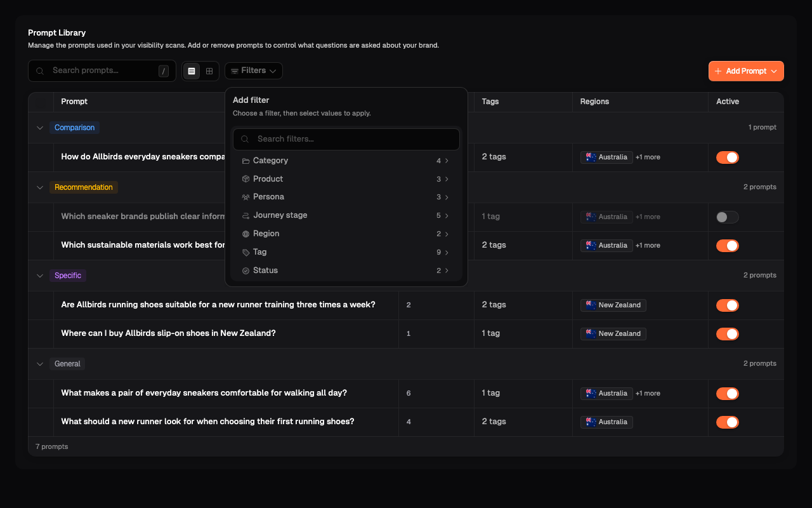The width and height of the screenshot is (812, 508).
Task: Click the Tag label icon in filters
Action: tap(246, 253)
